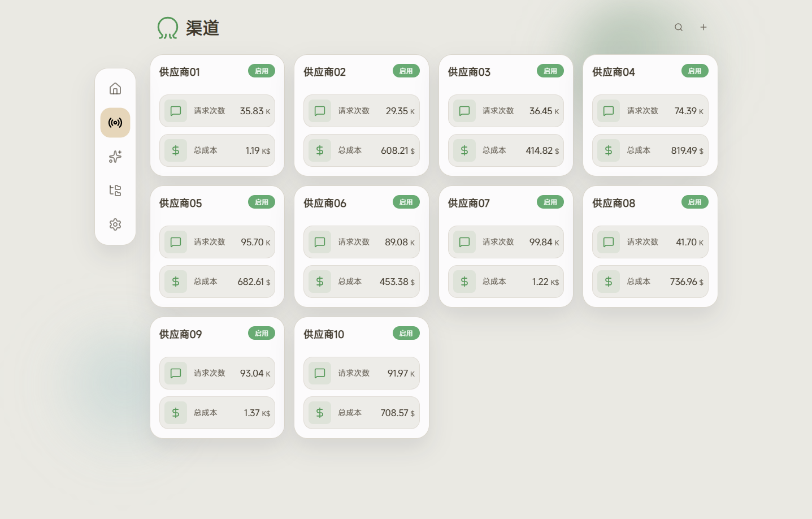Toggle the 启用 badge on 供应商06
Viewport: 812px width, 519px height.
pos(406,202)
